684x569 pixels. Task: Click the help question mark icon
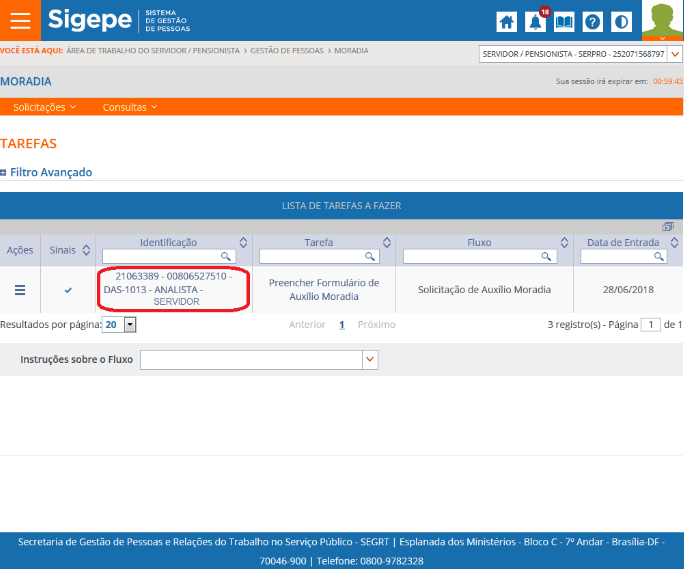click(x=593, y=21)
